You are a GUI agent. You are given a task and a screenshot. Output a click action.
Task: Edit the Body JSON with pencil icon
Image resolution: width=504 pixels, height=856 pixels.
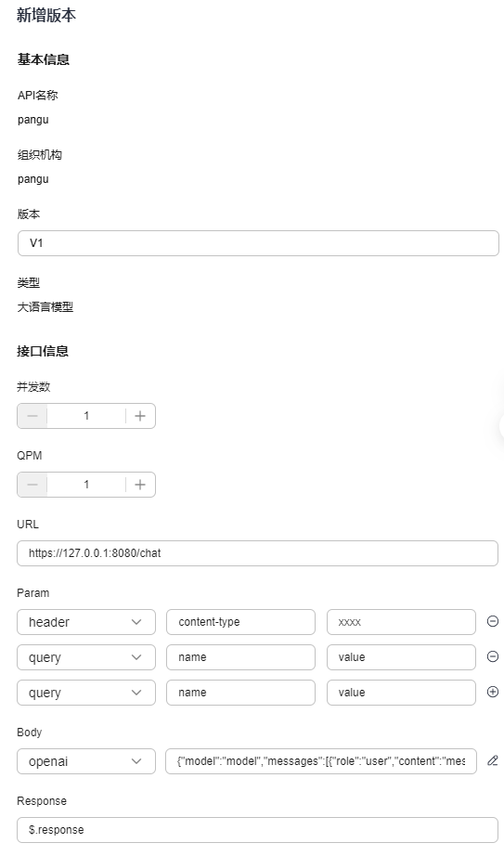point(493,760)
